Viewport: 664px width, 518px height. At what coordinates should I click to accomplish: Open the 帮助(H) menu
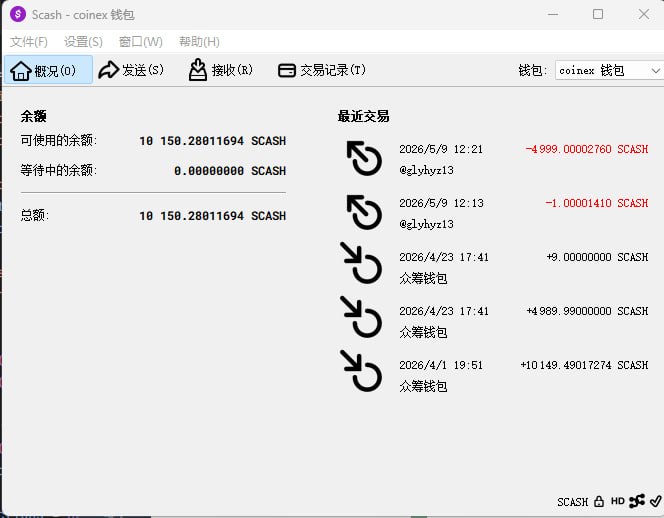(199, 42)
